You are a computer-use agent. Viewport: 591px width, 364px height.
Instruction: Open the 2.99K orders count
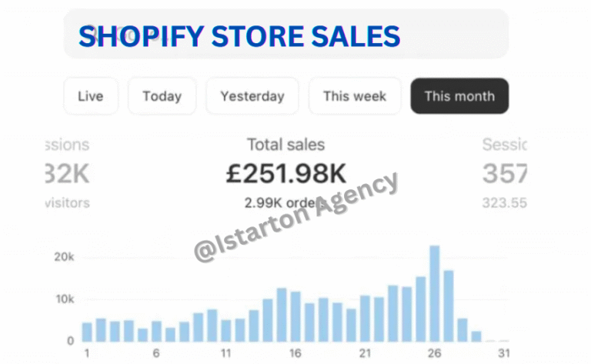point(277,203)
